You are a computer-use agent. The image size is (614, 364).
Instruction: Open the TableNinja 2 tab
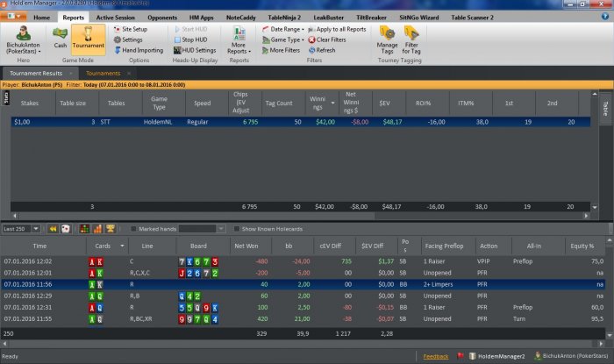pos(284,18)
